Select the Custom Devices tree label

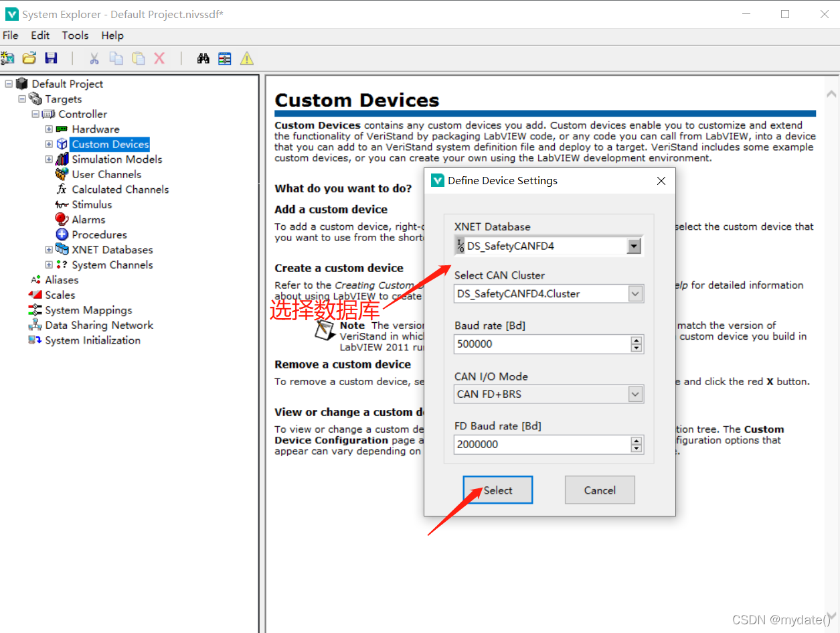coord(110,144)
